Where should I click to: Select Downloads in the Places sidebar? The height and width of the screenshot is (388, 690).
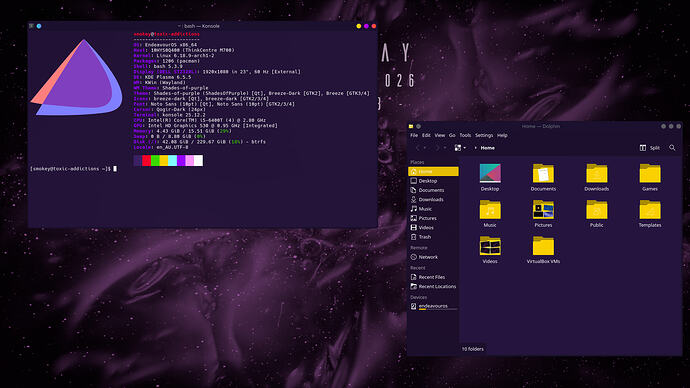pyautogui.click(x=433, y=199)
